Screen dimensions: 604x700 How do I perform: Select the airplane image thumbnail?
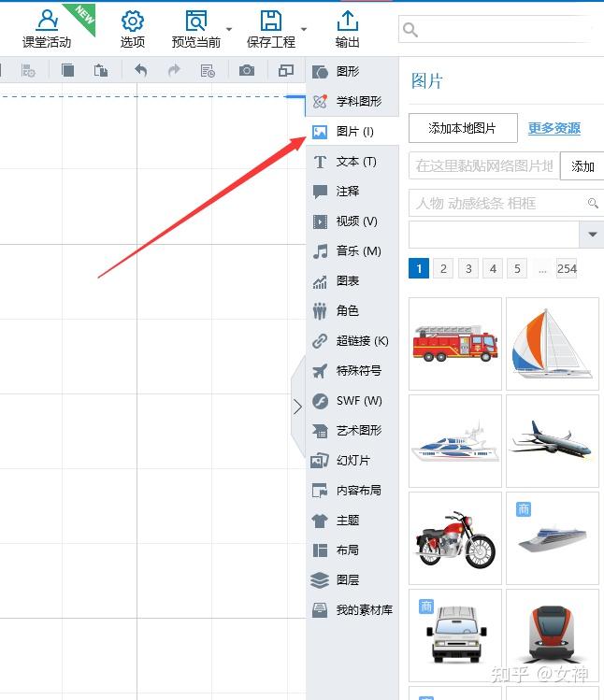coord(553,441)
